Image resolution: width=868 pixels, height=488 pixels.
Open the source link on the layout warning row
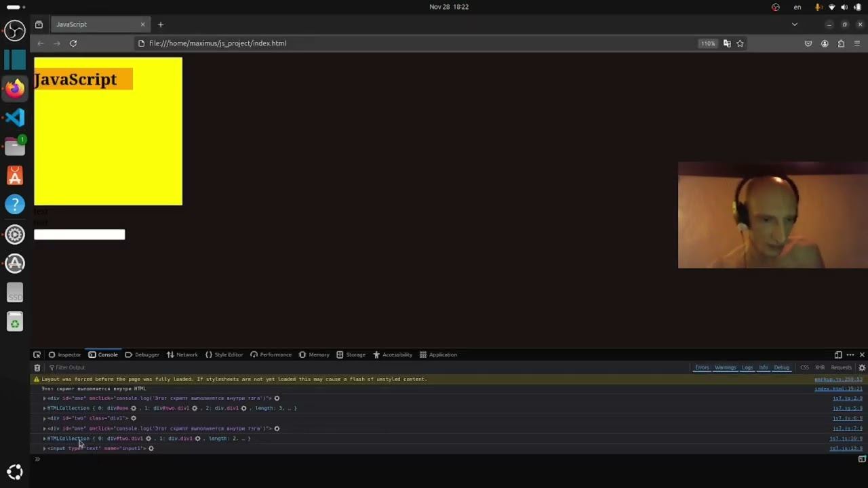pos(838,379)
